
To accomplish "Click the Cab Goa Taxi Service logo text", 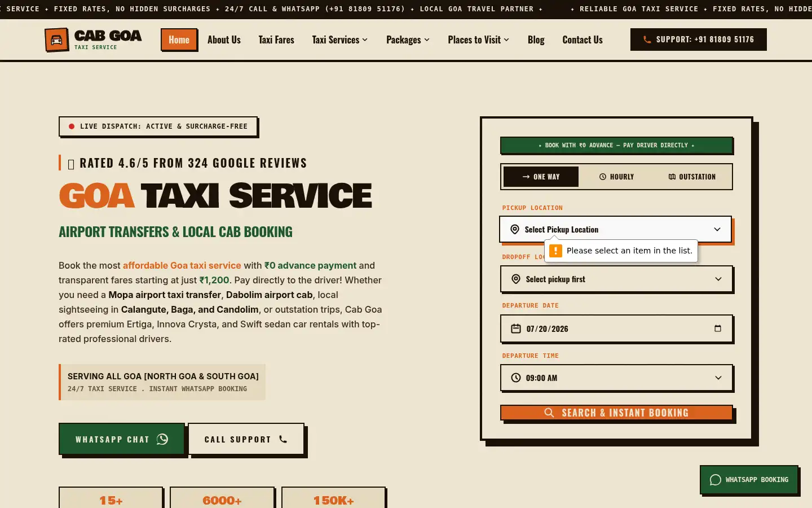I will click(x=108, y=40).
